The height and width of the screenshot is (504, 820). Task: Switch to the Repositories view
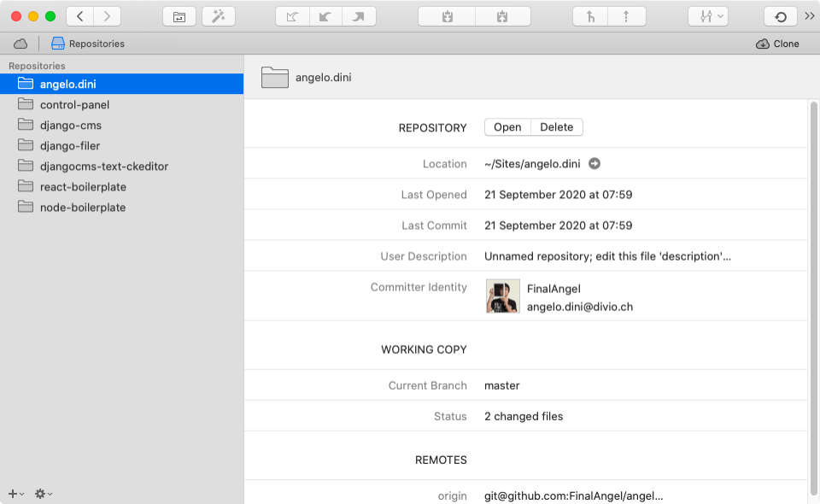pos(87,44)
